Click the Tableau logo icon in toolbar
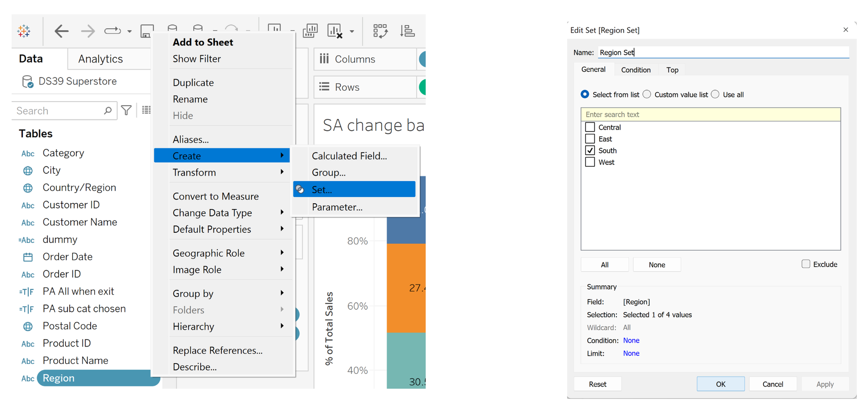Viewport: 868px width, 410px height. [24, 31]
